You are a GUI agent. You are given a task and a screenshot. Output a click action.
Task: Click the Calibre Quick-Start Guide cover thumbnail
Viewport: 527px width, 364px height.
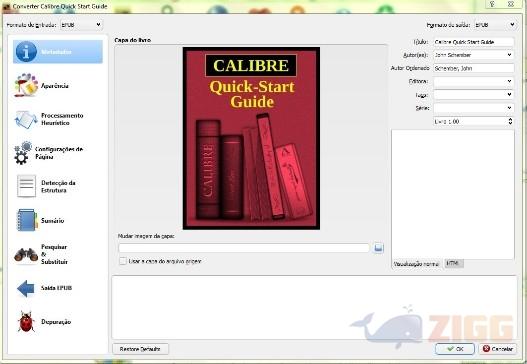coord(251,138)
